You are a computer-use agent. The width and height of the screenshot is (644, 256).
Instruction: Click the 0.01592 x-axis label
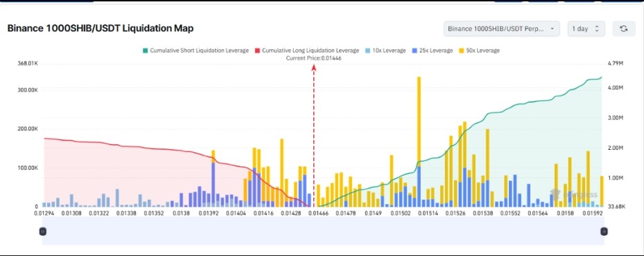pyautogui.click(x=592, y=213)
